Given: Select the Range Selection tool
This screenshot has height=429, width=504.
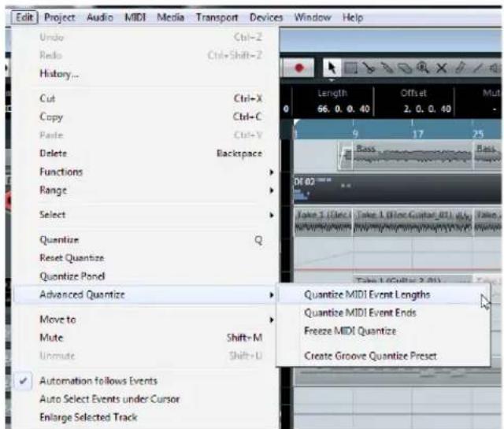Looking at the screenshot, I should (350, 68).
